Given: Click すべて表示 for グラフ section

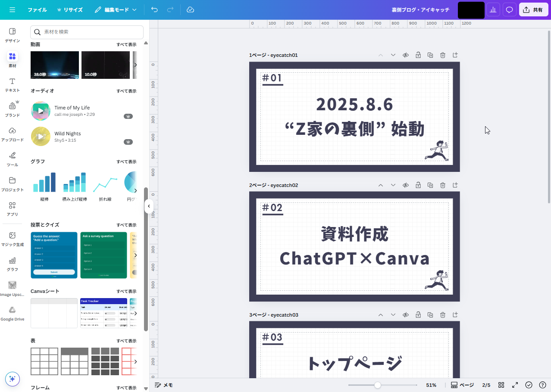Looking at the screenshot, I should (126, 162).
